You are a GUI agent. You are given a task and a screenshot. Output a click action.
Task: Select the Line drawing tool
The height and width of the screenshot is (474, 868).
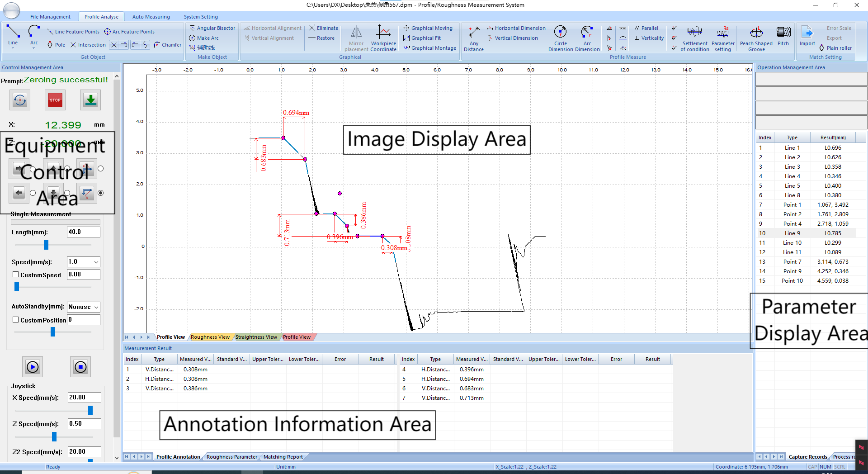(13, 32)
